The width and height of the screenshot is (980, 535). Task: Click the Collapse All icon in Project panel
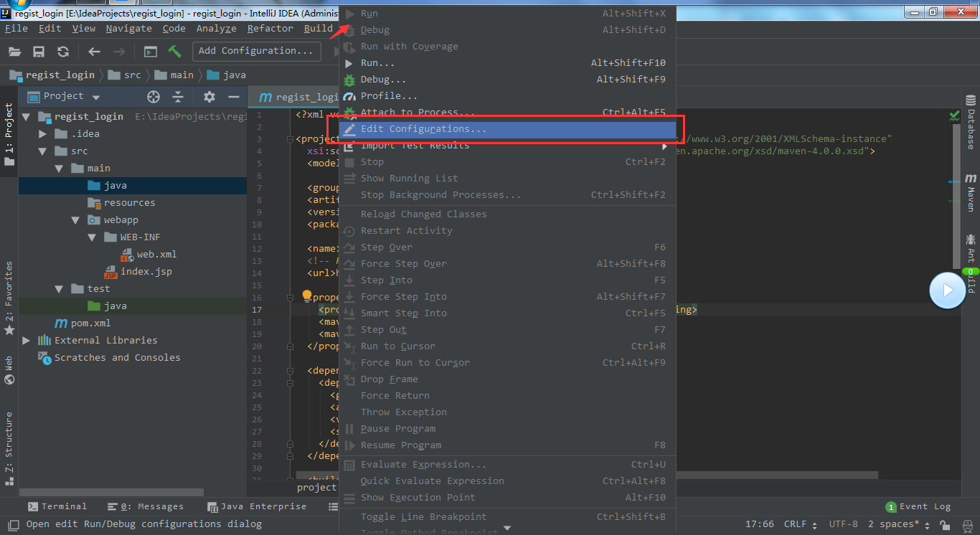179,97
